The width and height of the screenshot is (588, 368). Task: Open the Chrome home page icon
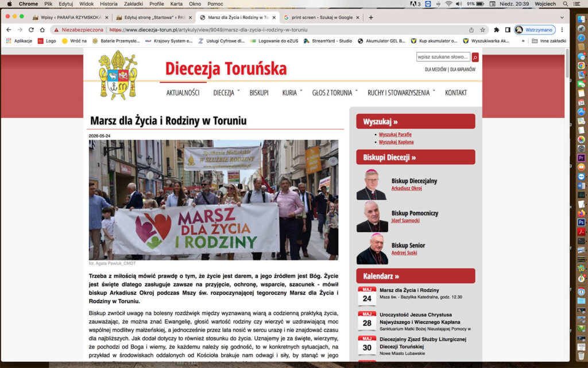(42, 30)
